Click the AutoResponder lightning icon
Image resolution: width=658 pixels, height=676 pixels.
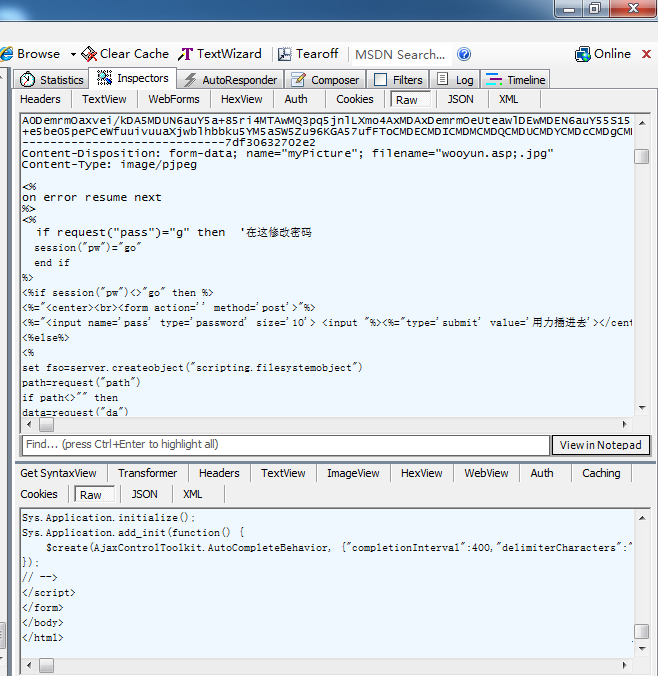coord(190,80)
